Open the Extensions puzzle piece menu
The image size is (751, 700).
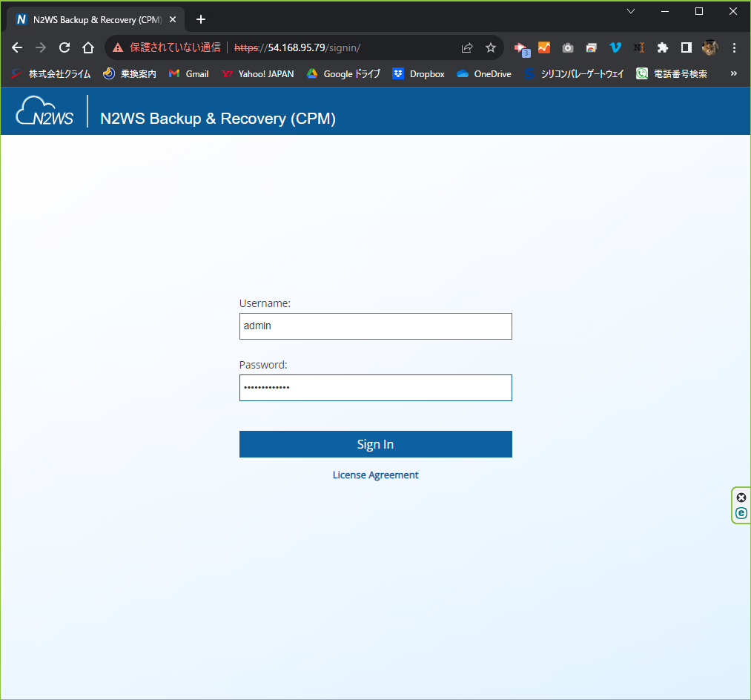[662, 47]
